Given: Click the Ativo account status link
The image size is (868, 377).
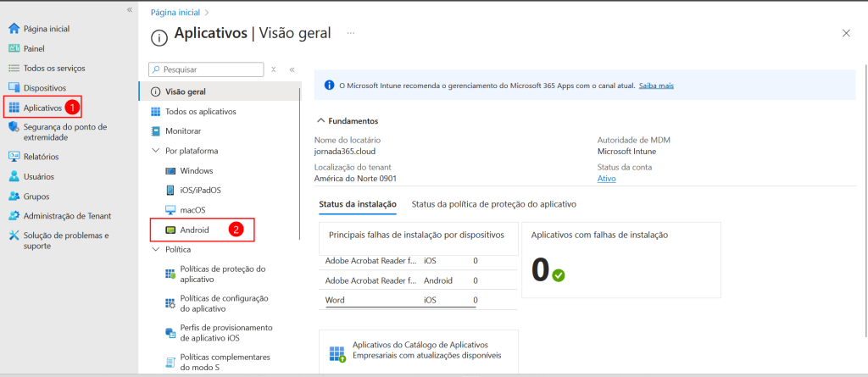Looking at the screenshot, I should [x=607, y=178].
